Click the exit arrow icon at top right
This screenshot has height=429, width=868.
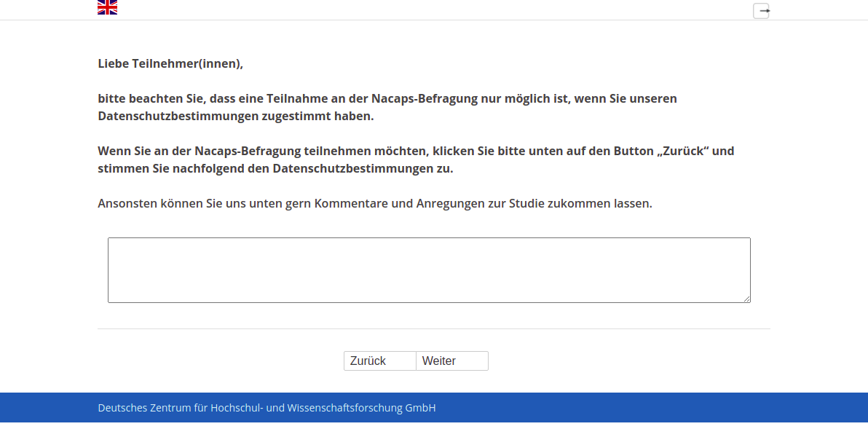761,10
